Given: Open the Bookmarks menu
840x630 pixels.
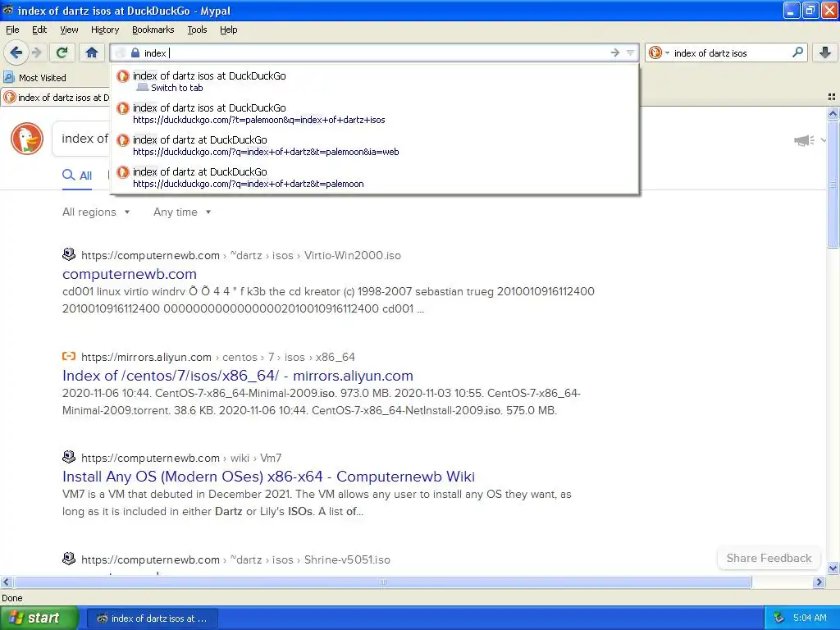Looking at the screenshot, I should 153,30.
